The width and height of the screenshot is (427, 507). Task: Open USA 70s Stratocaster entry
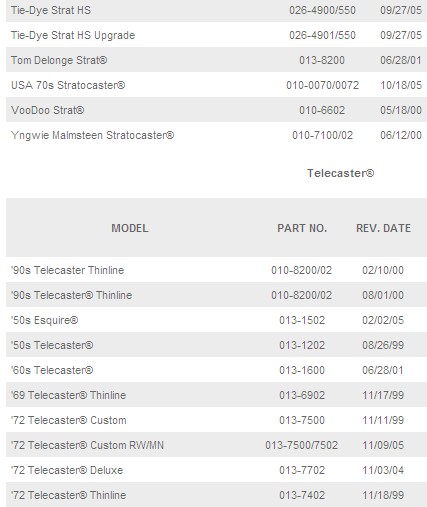click(68, 85)
